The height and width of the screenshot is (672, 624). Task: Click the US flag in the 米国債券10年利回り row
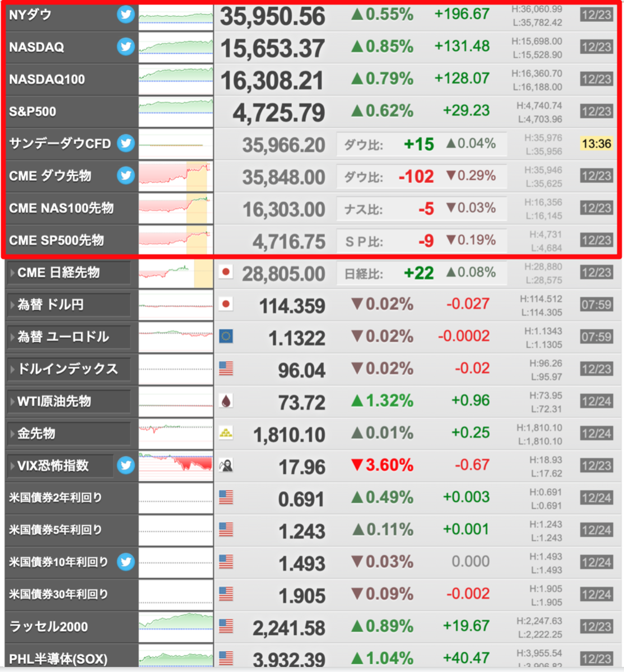[x=226, y=562]
